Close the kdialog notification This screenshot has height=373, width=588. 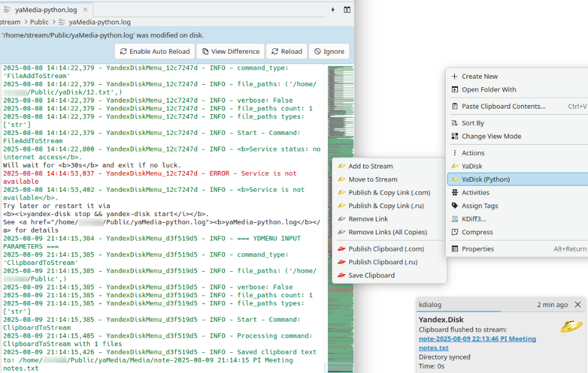[x=578, y=305]
